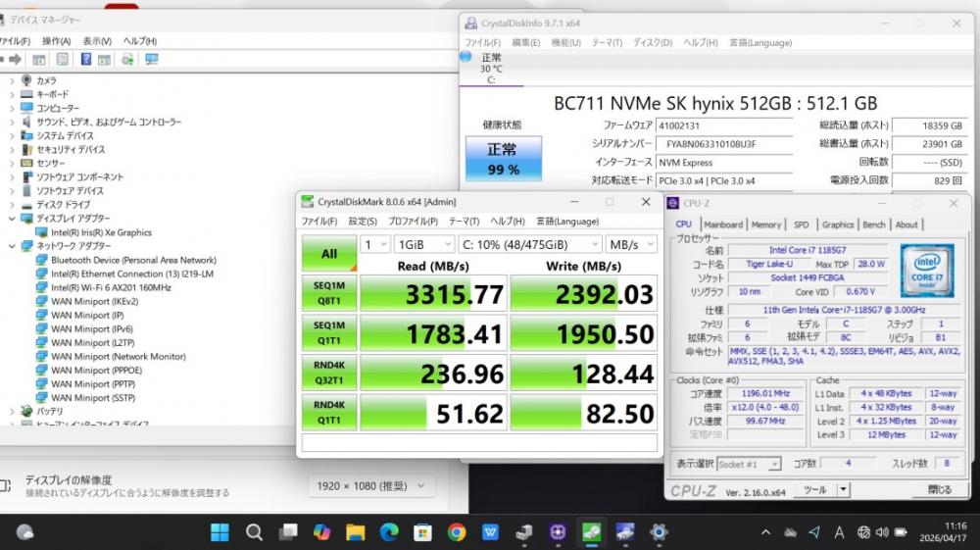980x550 pixels.
Task: Run the SEQ1M Q1T1 test
Action: [x=329, y=333]
